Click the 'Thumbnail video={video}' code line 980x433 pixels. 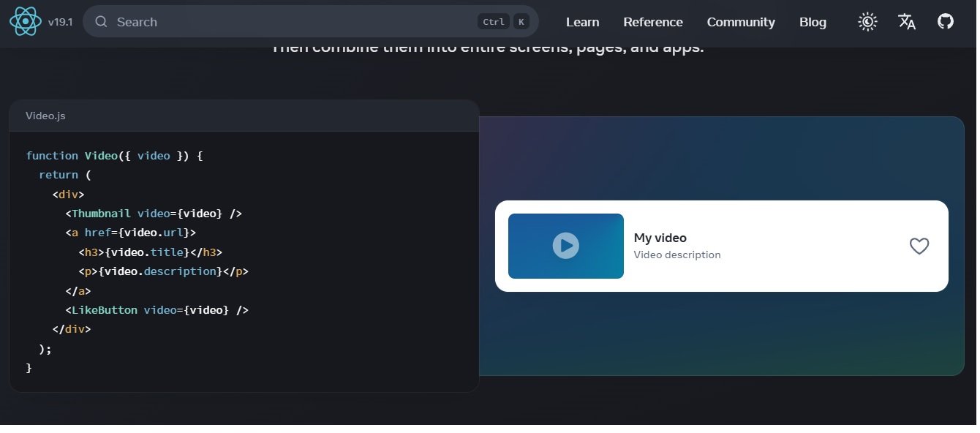pos(154,214)
